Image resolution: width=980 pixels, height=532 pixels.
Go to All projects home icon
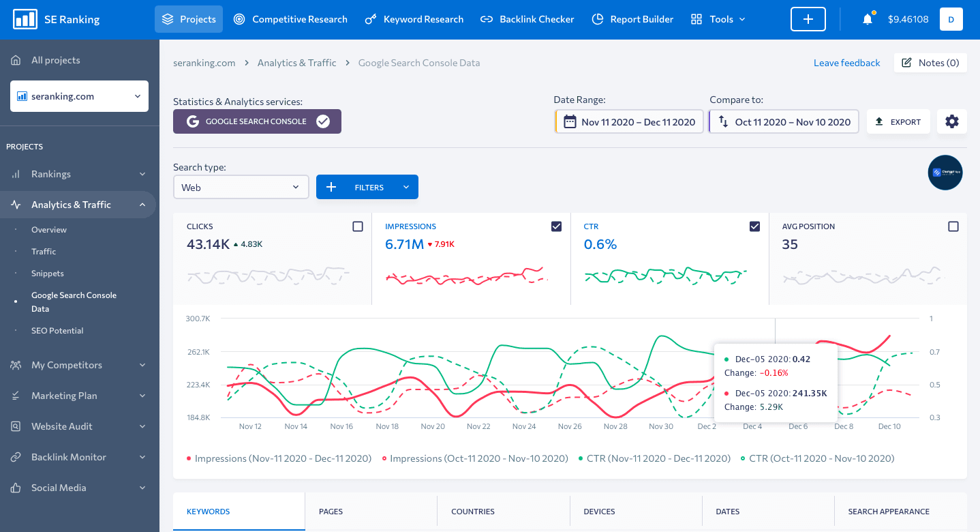(x=16, y=60)
